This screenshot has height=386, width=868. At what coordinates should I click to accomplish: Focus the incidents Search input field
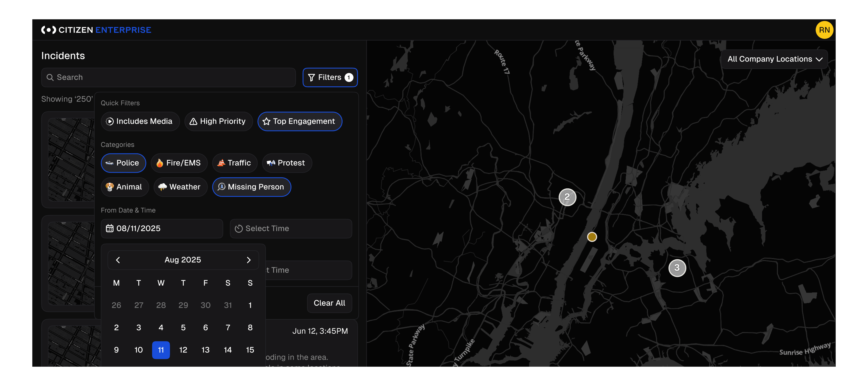click(x=169, y=77)
